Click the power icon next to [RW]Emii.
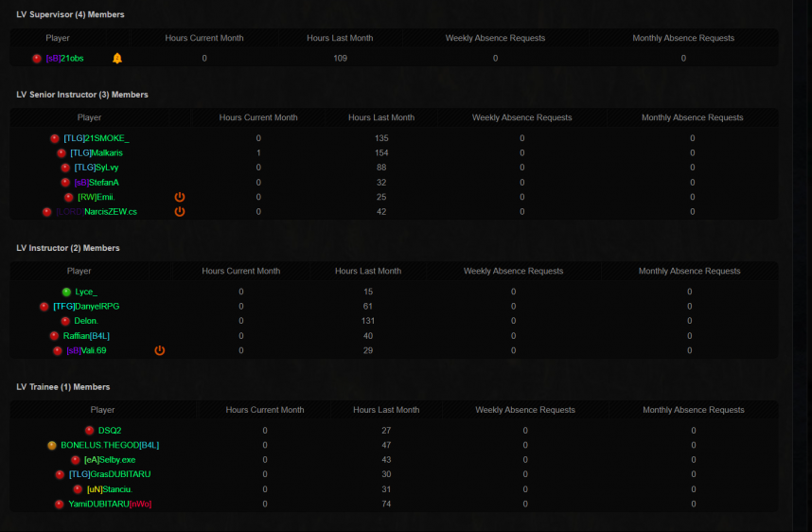Image resolution: width=812 pixels, height=532 pixels. (x=180, y=197)
